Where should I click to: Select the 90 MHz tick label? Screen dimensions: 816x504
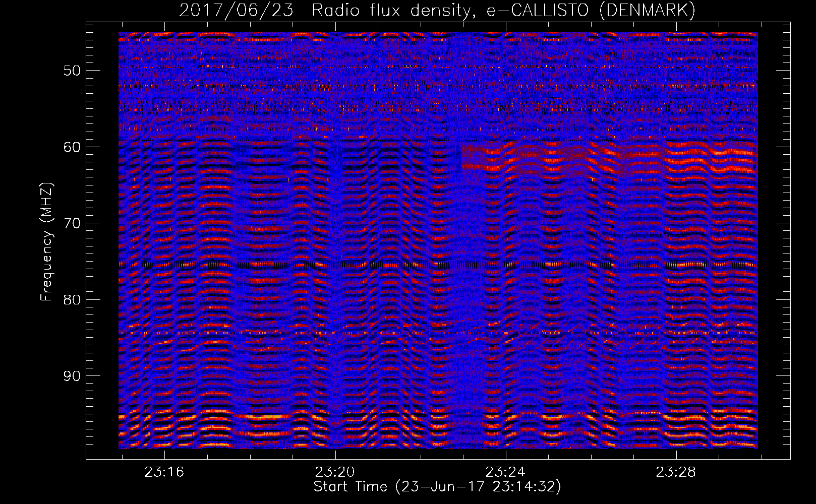72,376
